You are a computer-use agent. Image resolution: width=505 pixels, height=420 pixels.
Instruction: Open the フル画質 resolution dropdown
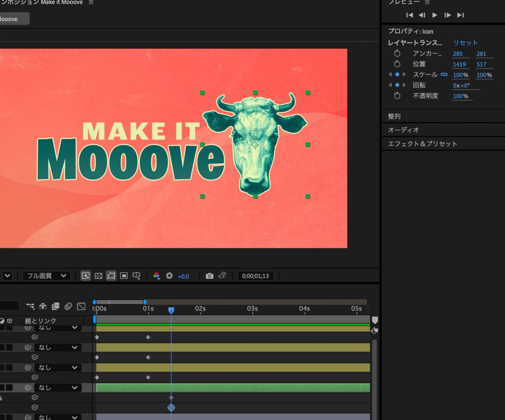point(47,276)
